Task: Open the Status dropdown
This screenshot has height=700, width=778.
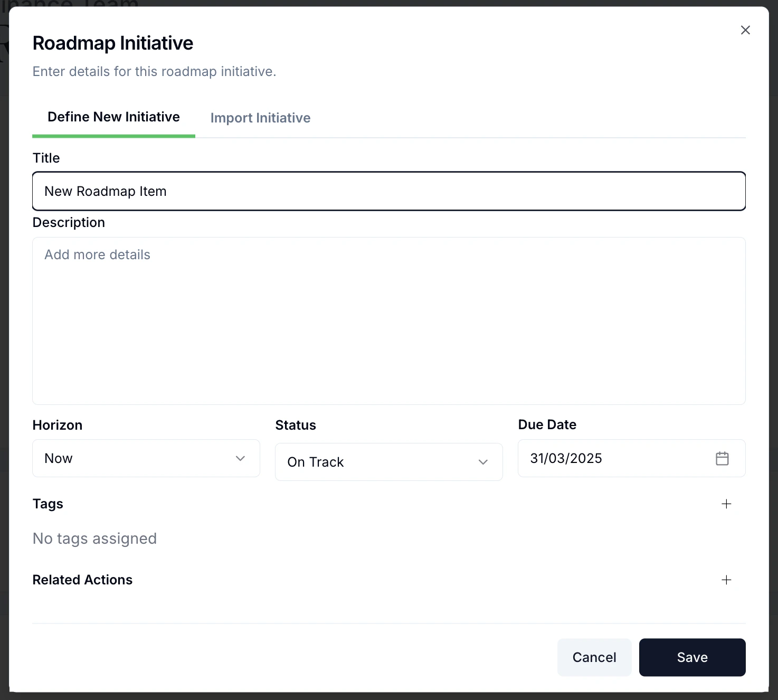Action: pyautogui.click(x=389, y=462)
